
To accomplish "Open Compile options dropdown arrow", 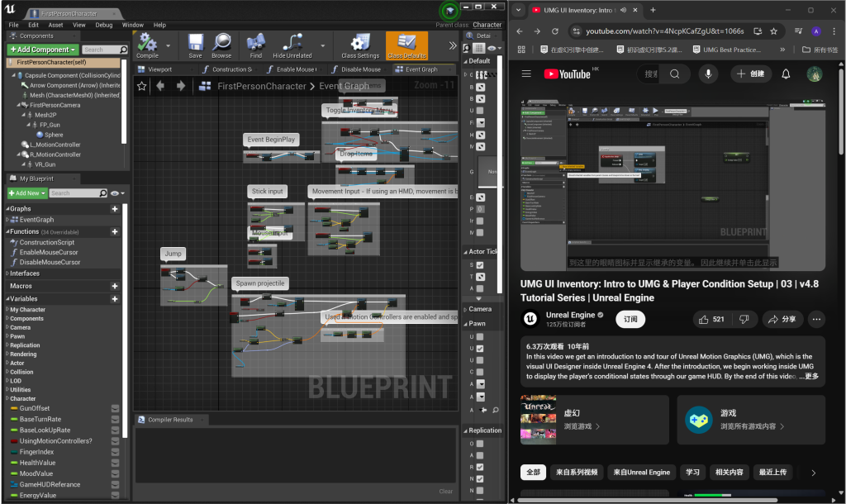I will tap(168, 46).
